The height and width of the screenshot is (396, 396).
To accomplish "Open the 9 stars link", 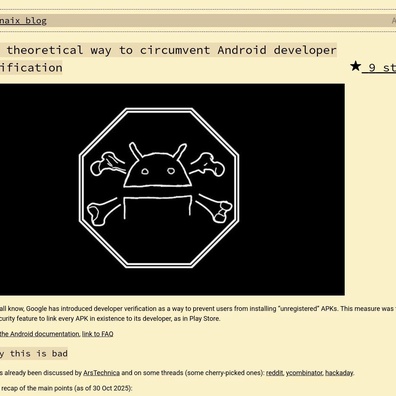I will [x=379, y=68].
